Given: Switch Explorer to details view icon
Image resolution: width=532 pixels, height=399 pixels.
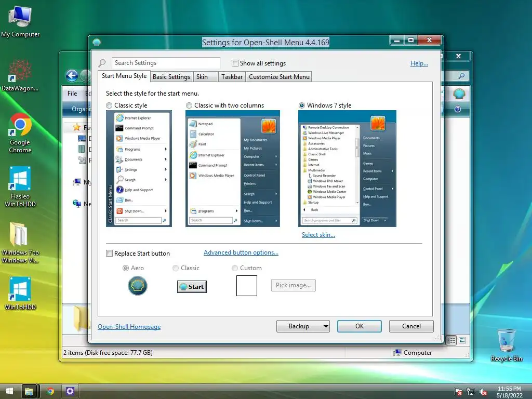Looking at the screenshot, I should (451, 340).
